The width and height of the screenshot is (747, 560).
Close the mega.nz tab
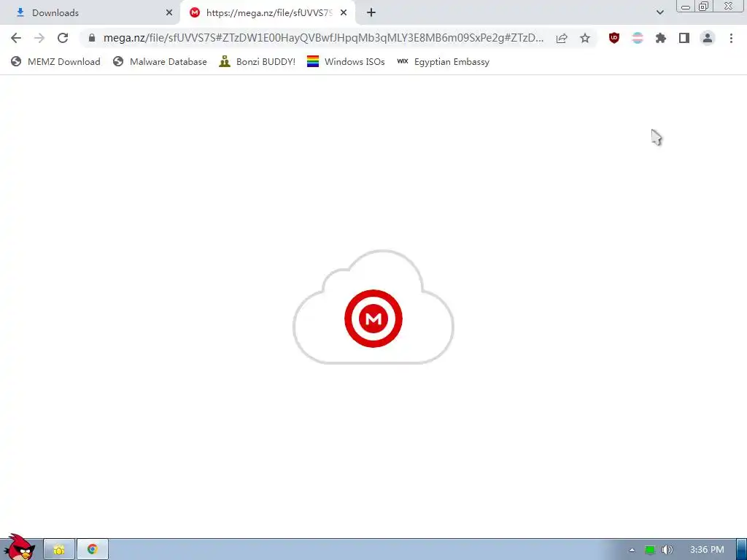344,13
